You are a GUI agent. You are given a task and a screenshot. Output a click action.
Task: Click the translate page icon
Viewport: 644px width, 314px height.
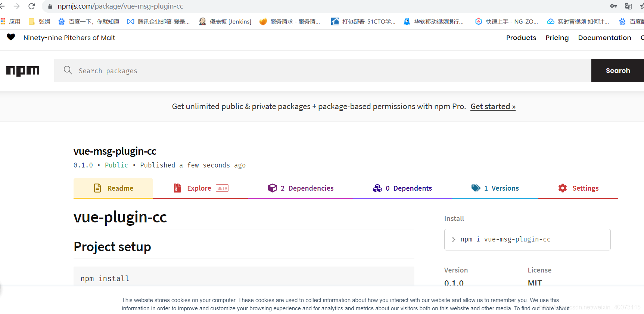coord(628,6)
